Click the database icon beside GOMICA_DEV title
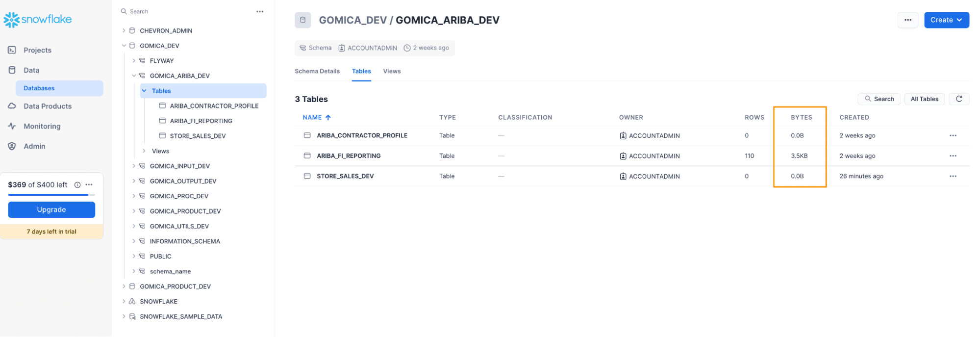The image size is (980, 337). click(302, 20)
